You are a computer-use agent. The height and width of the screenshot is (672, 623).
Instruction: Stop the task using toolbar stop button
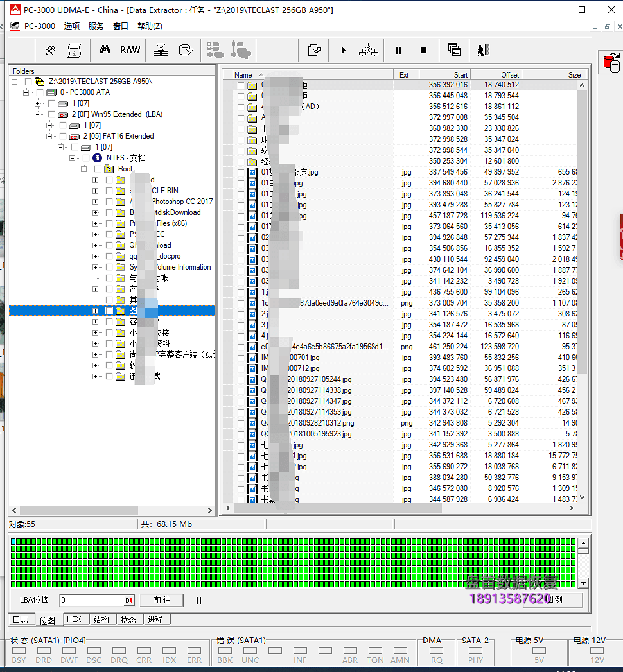424,51
